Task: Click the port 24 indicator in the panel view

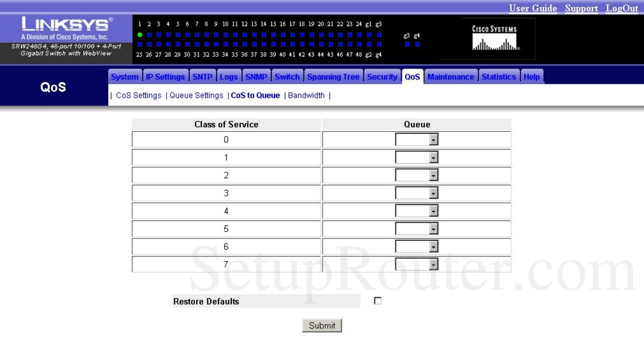Action: tap(358, 33)
